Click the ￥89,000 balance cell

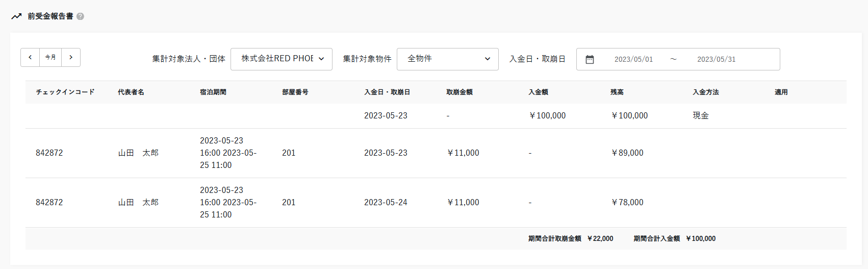click(627, 153)
